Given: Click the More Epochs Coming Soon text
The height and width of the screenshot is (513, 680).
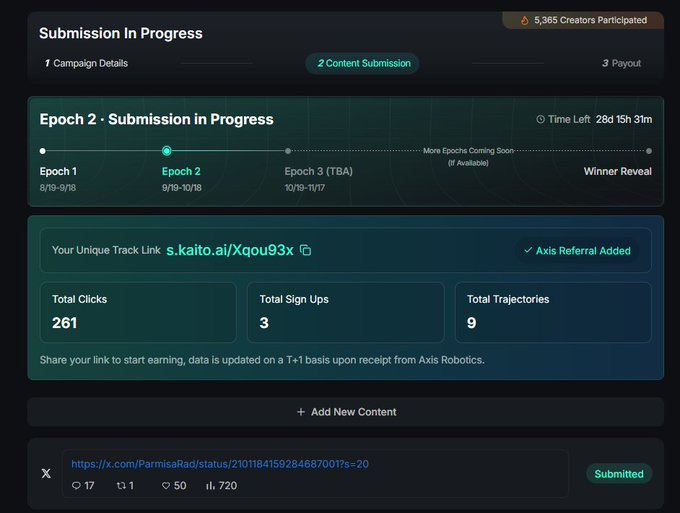Looking at the screenshot, I should click(x=468, y=151).
